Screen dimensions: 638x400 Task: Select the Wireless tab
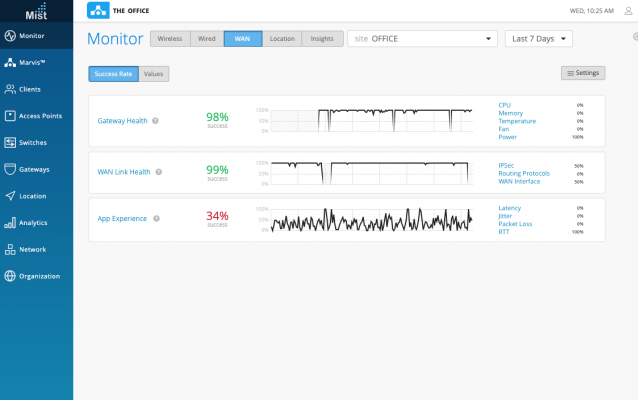[169, 39]
